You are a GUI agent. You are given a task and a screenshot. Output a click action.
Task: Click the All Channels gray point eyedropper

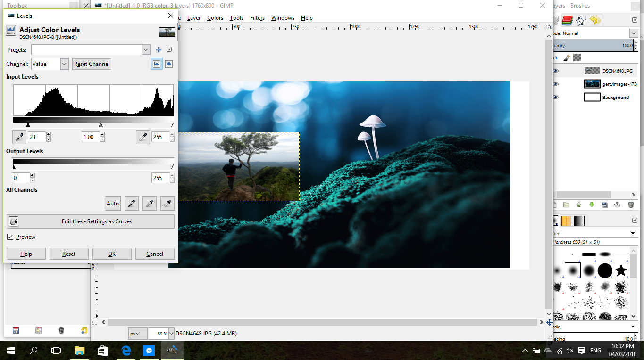150,204
